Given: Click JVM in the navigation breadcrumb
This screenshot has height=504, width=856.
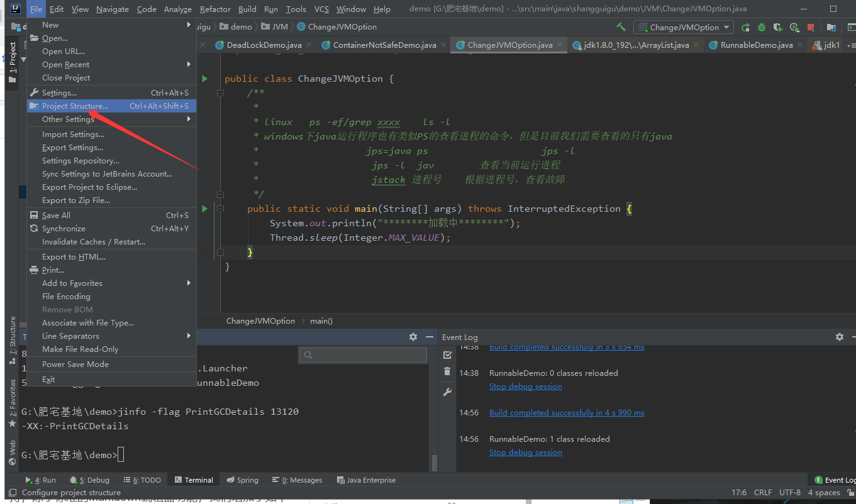Looking at the screenshot, I should [275, 27].
